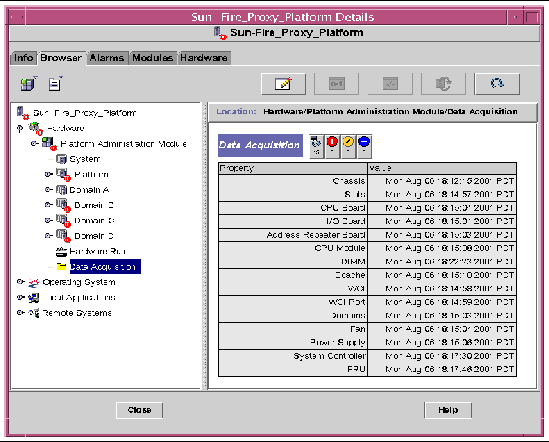Select the Ecache property row
The width and height of the screenshot is (549, 442).
click(x=367, y=275)
